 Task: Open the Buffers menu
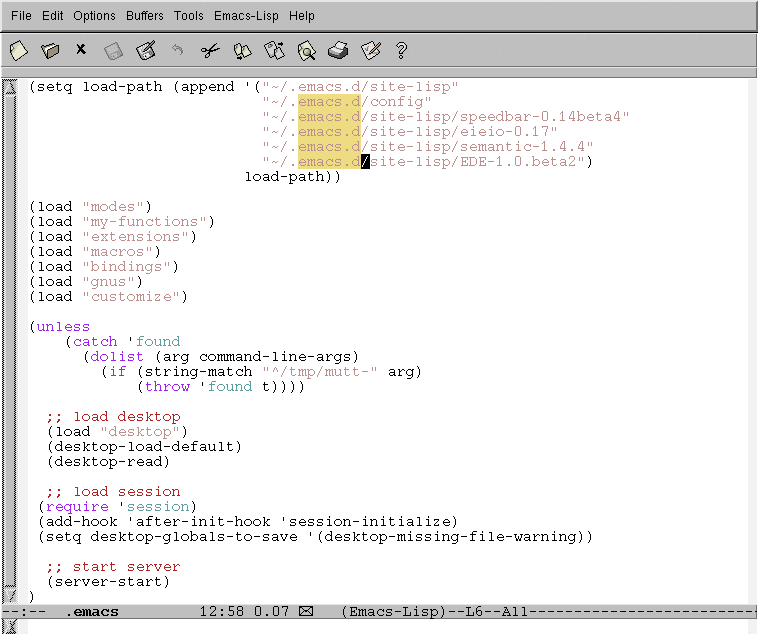click(145, 16)
